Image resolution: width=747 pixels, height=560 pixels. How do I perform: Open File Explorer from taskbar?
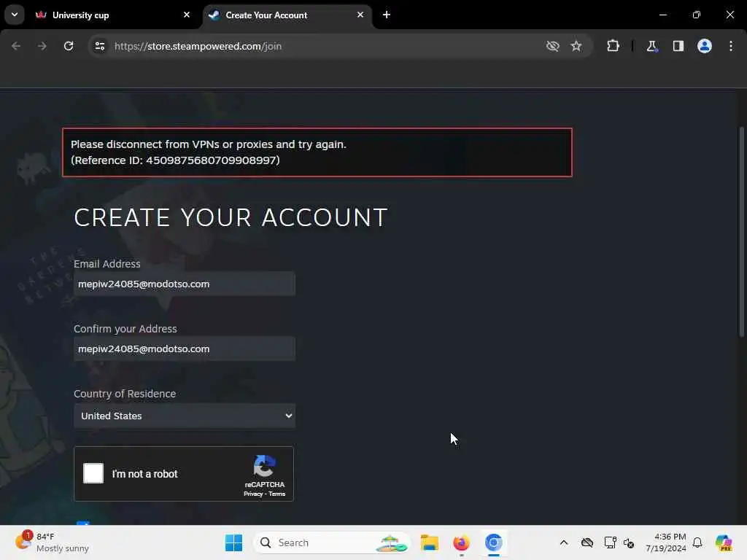tap(429, 542)
